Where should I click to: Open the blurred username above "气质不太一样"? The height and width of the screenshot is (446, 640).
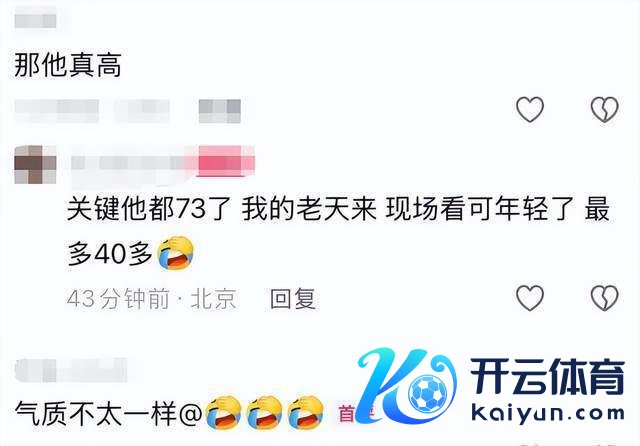coord(71,370)
